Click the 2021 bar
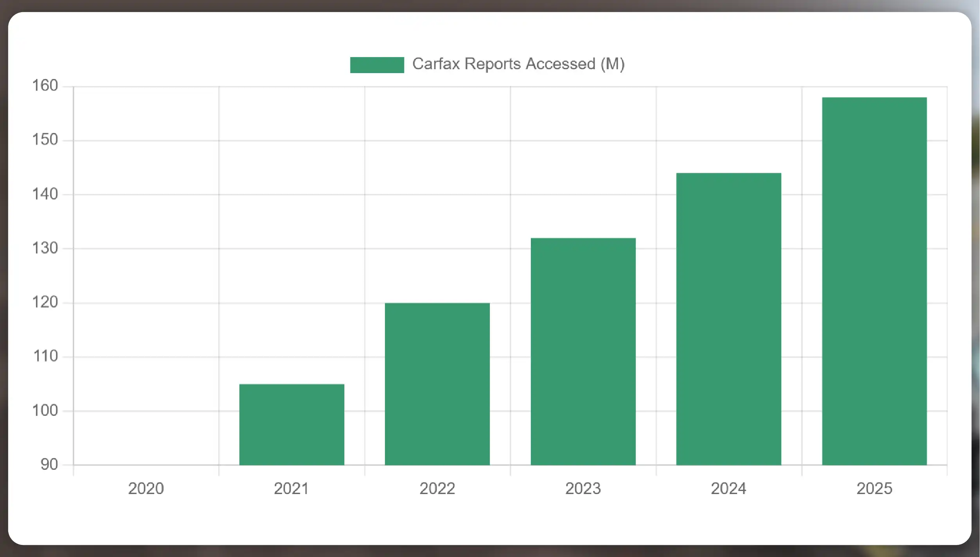 [x=291, y=424]
